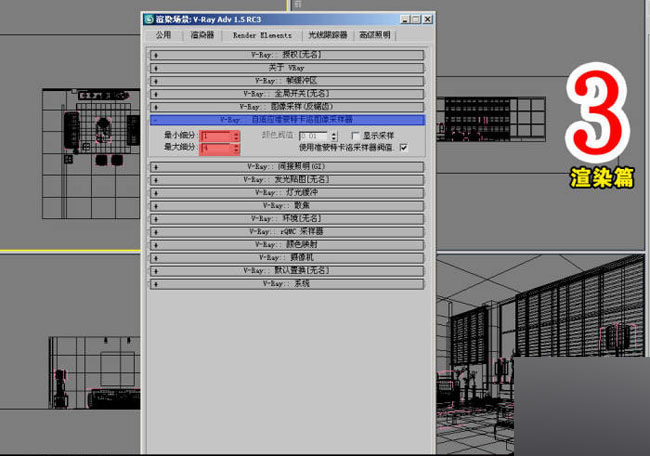Screen dimensions: 650x456
Task: Expand the V-Ray 发光贴图[无名] rollout
Action: tap(287, 180)
